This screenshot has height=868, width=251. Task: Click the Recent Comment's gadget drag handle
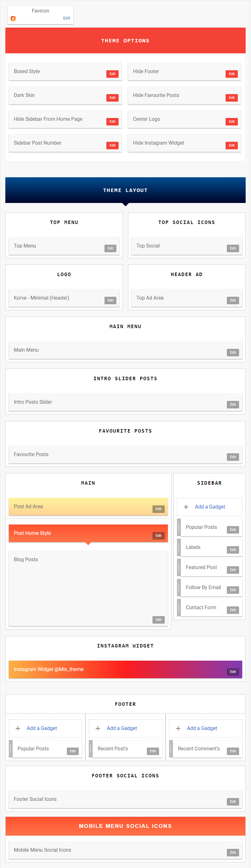coord(171,749)
